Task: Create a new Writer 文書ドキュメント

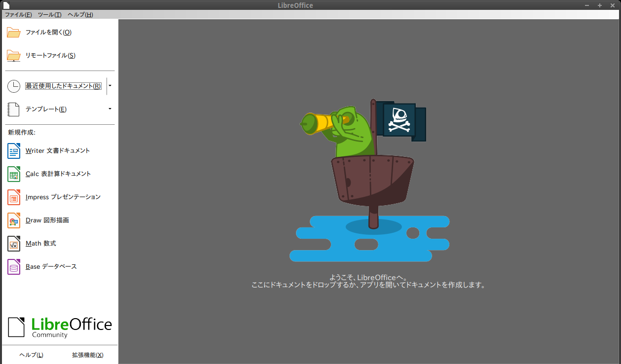Action: (x=58, y=150)
